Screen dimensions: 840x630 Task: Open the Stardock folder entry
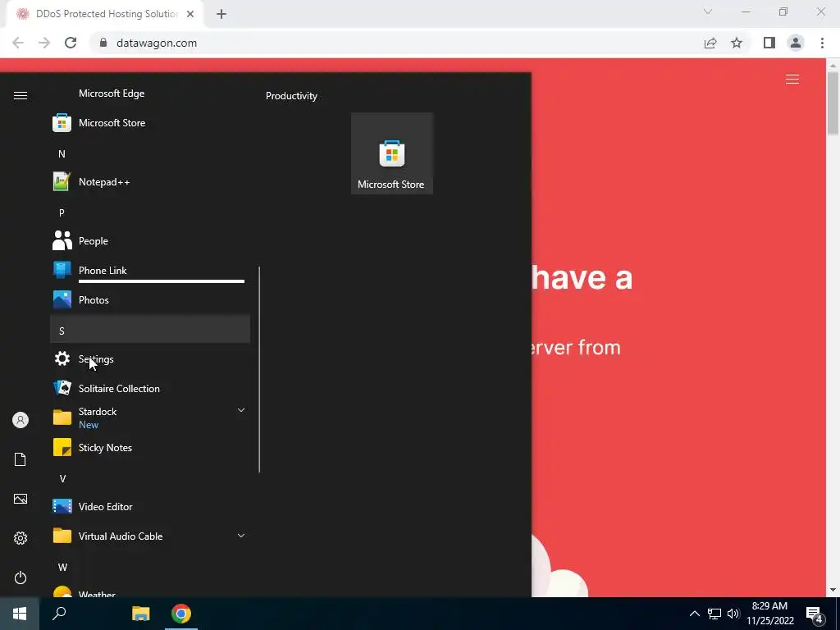tap(150, 418)
